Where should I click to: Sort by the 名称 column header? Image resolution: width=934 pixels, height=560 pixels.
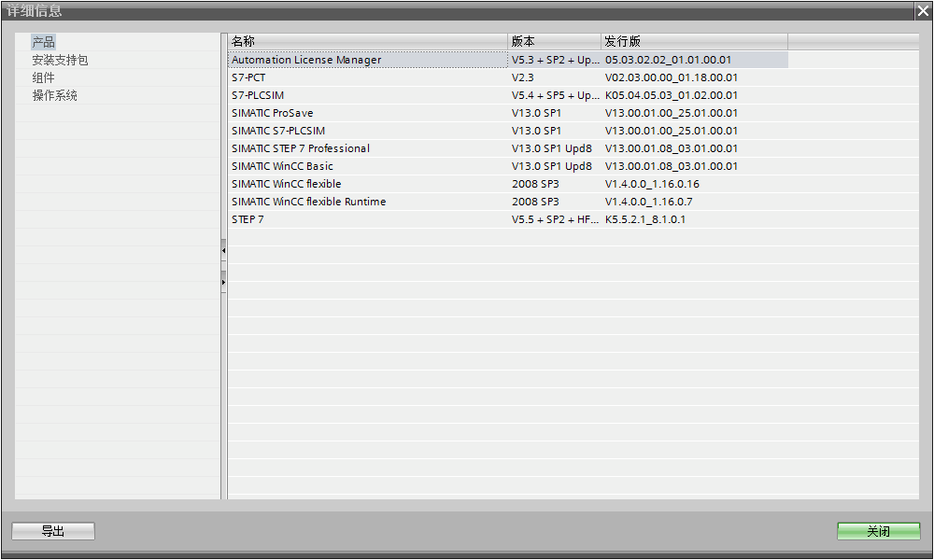pos(367,41)
